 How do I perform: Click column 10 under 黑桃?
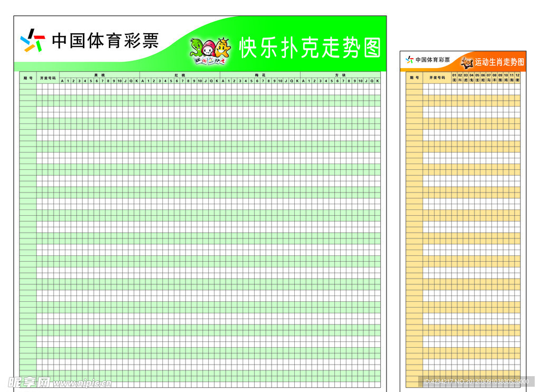pyautogui.click(x=120, y=81)
